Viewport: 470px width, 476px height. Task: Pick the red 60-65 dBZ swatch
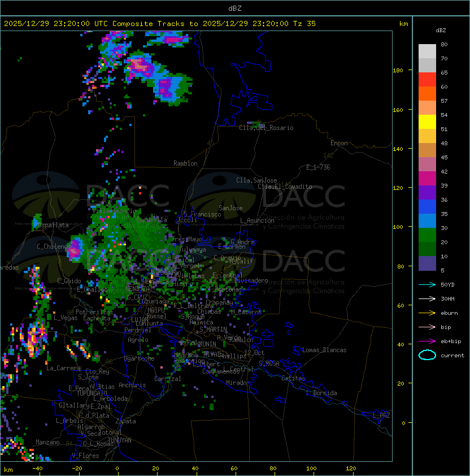[427, 80]
